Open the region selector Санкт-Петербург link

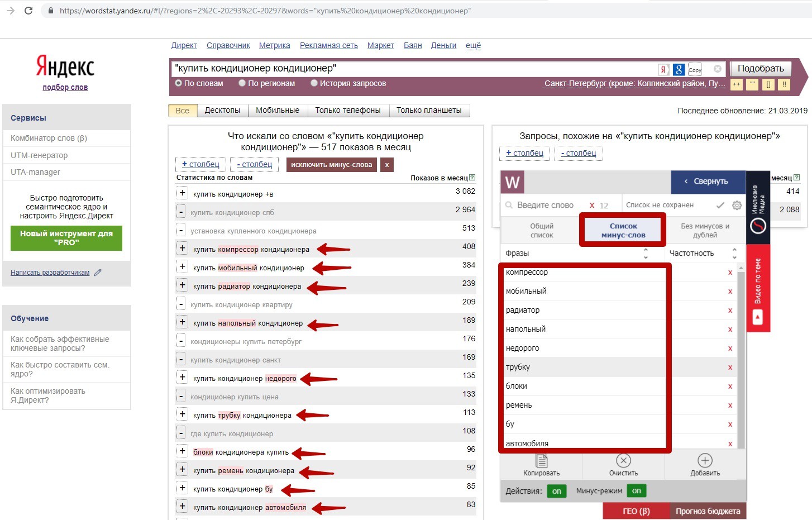pyautogui.click(x=635, y=84)
